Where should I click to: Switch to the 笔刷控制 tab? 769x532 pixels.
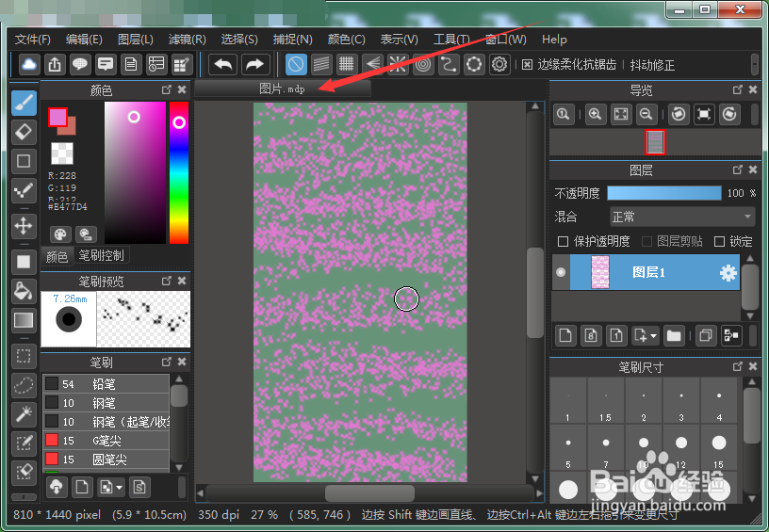click(x=102, y=255)
